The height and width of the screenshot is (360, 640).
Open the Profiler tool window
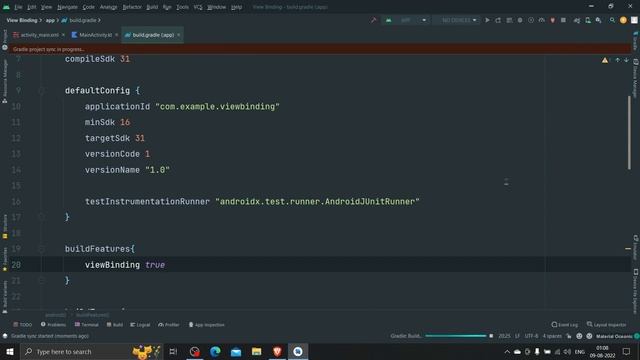169,325
